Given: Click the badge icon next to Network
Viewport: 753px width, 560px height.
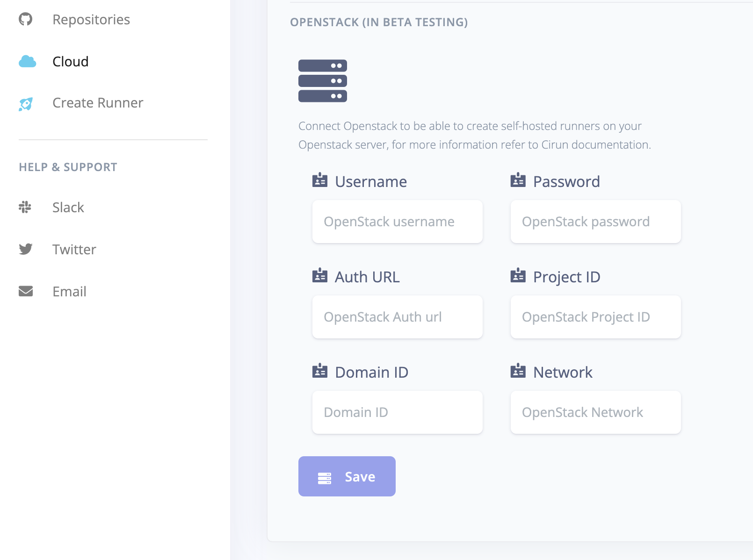Looking at the screenshot, I should pos(518,371).
